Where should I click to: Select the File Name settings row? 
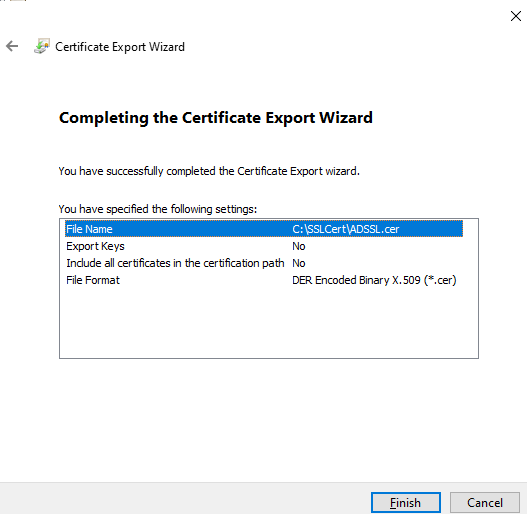pos(264,229)
